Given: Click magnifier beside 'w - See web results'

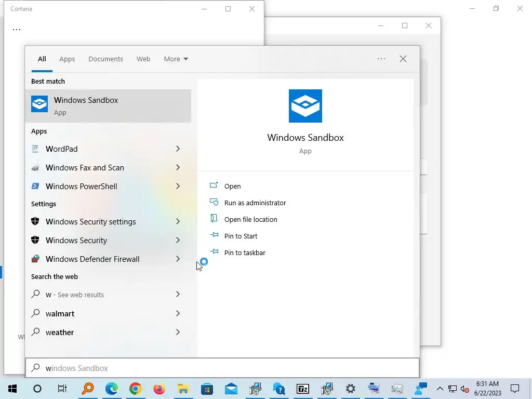Looking at the screenshot, I should pos(36,294).
